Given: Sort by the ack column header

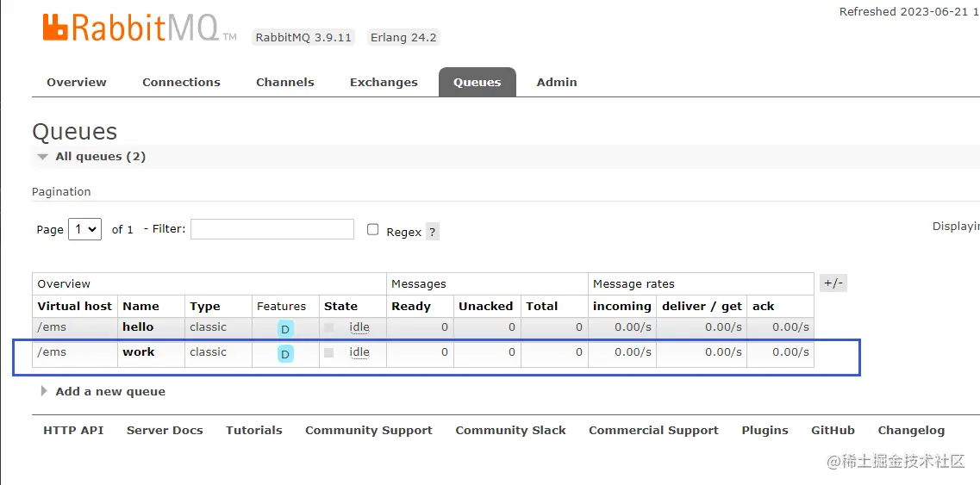Looking at the screenshot, I should click(x=763, y=307).
